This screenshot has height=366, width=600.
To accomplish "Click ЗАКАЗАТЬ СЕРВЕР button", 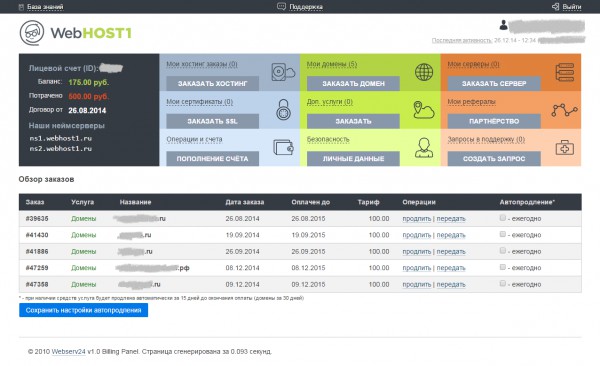I will pos(494,83).
